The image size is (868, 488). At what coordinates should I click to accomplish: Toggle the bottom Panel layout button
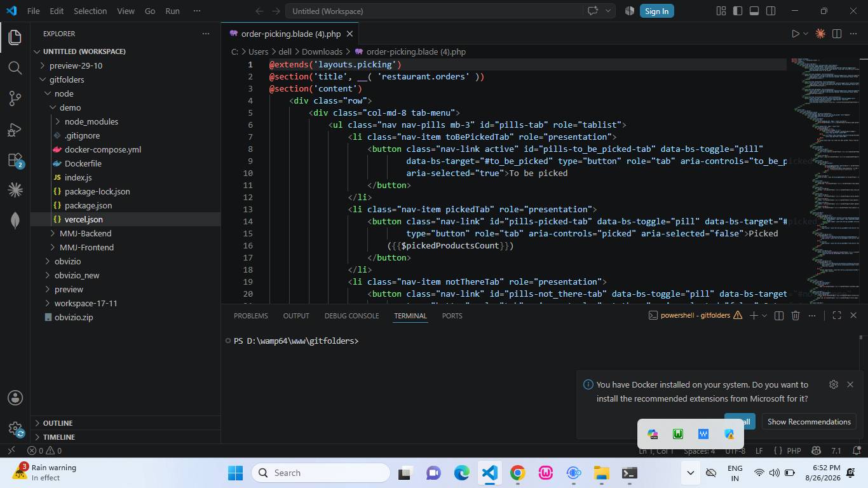754,11
